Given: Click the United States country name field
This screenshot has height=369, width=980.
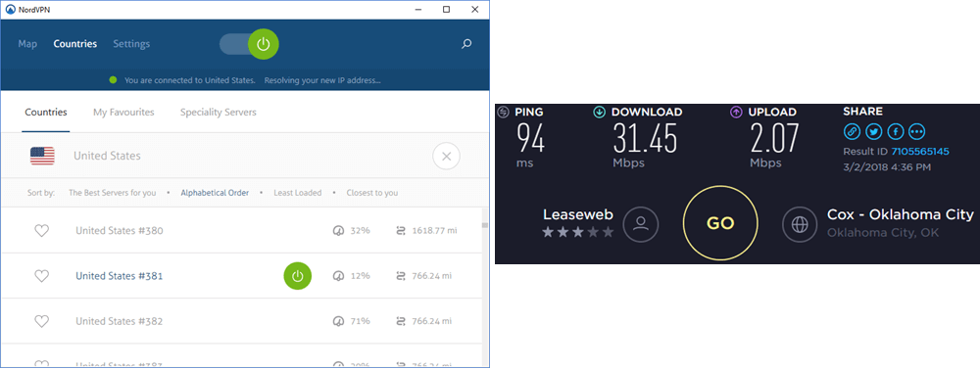Looking at the screenshot, I should (107, 156).
